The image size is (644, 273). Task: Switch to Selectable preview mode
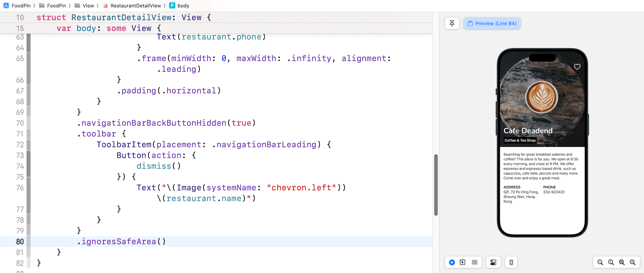click(463, 262)
